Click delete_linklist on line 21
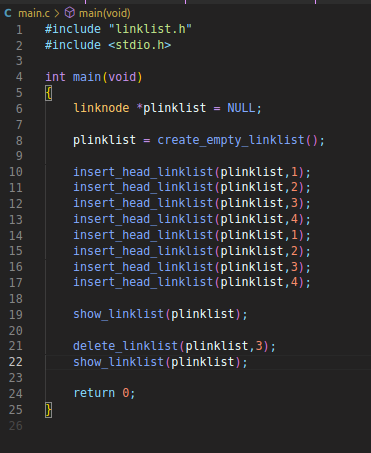This screenshot has height=453, width=371. (x=126, y=346)
